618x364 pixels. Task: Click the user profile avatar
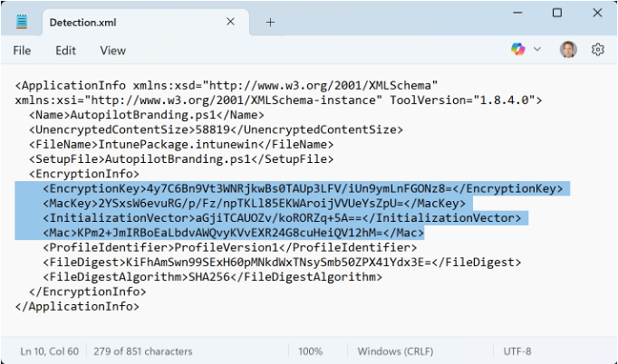click(568, 50)
